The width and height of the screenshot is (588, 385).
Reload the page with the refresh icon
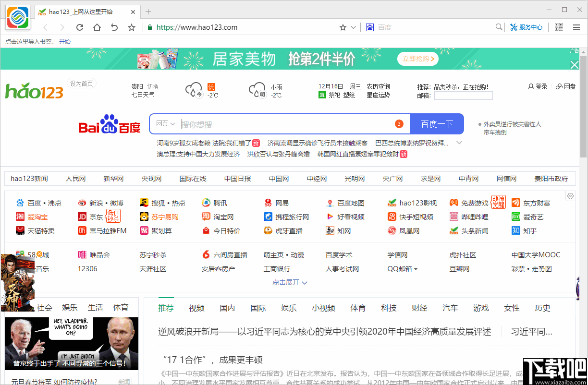80,27
